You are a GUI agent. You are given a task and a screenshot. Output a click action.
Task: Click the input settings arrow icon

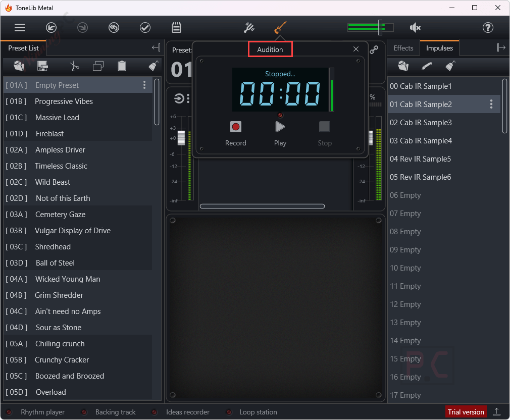pyautogui.click(x=179, y=98)
